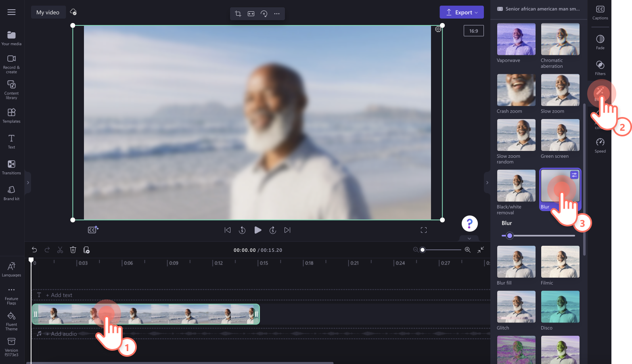632x364 pixels.
Task: Apply the Blur fill effect
Action: (x=516, y=261)
